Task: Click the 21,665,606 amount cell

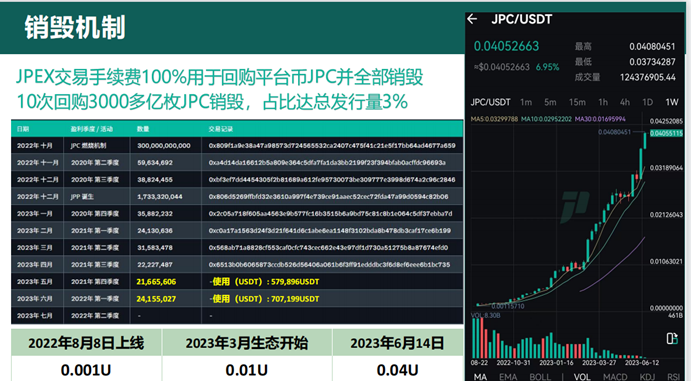Action: pos(156,281)
